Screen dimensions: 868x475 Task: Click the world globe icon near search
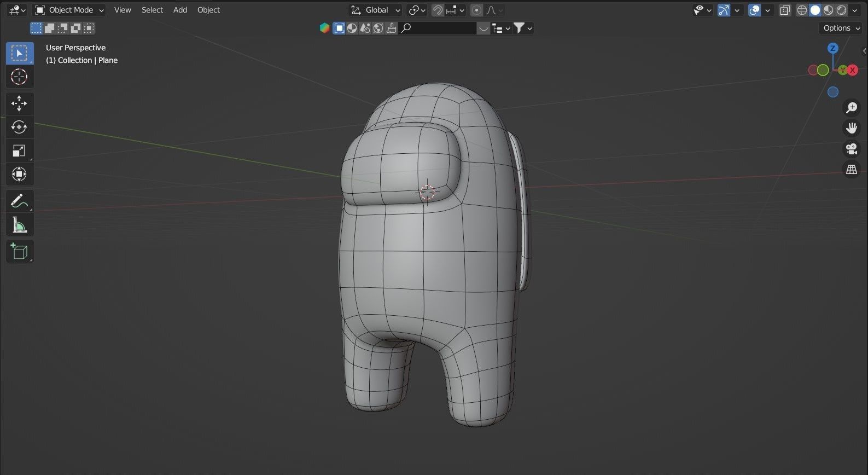[378, 28]
